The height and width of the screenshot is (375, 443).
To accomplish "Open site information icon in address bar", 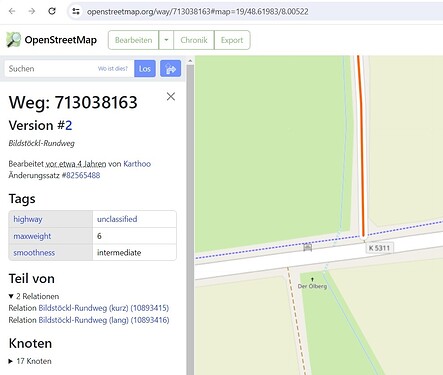I will (x=76, y=11).
